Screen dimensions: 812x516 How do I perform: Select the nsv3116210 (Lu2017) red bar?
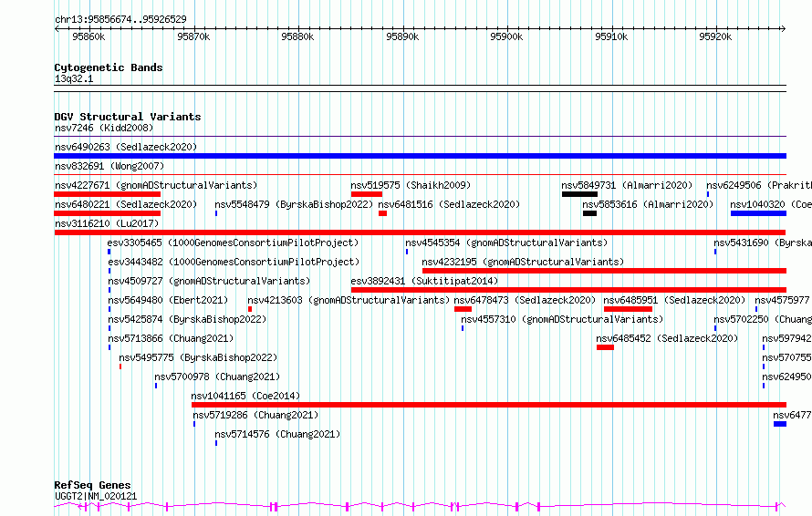pos(420,232)
